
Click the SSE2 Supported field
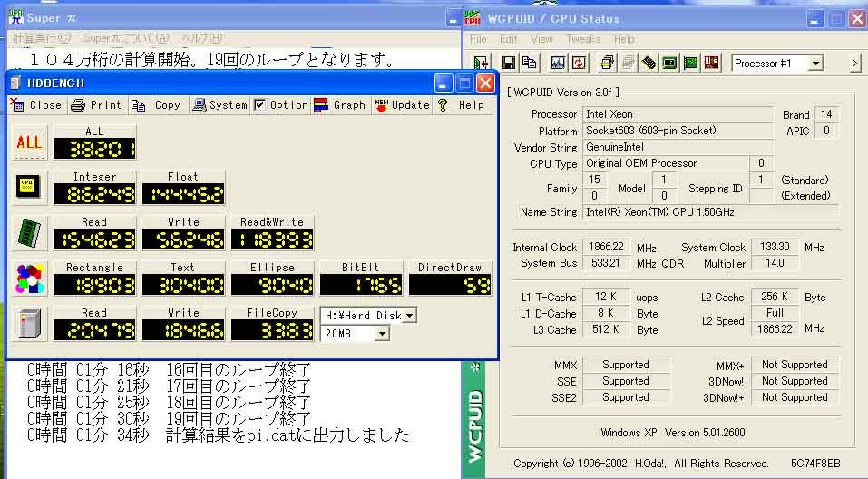626,397
